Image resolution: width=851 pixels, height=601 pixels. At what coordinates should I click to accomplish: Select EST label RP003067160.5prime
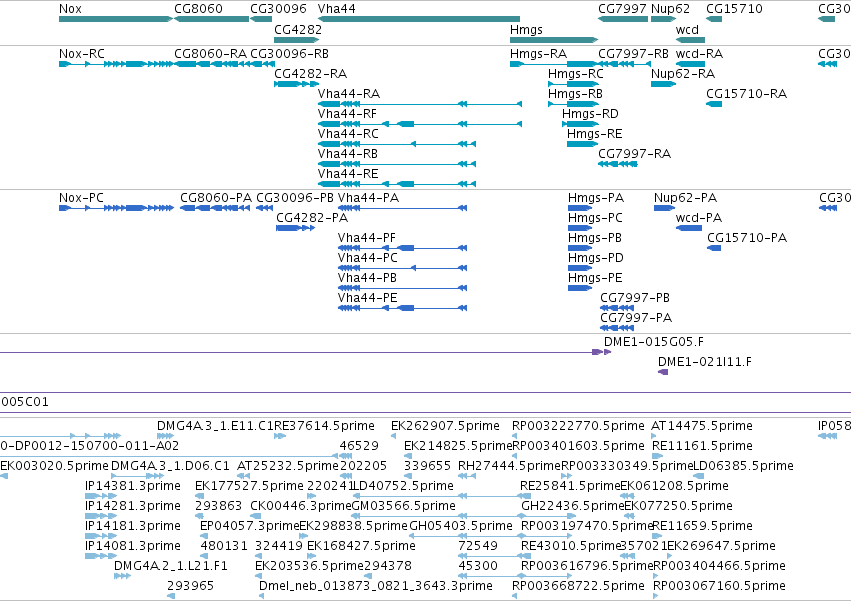tap(719, 586)
